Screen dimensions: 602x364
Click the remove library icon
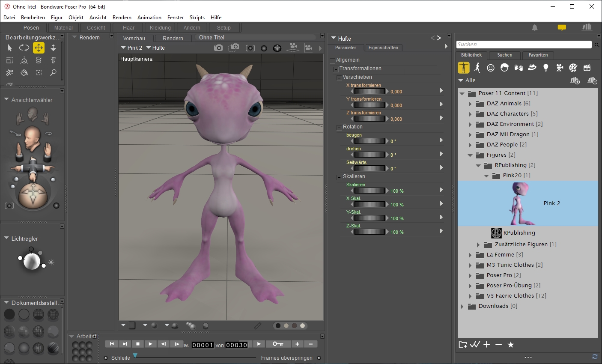(x=592, y=81)
